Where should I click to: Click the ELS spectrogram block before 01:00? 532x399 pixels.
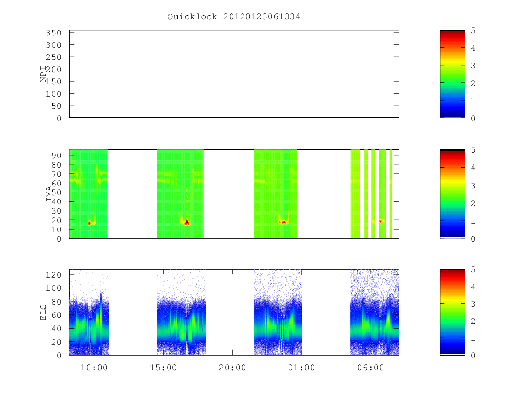tap(278, 312)
